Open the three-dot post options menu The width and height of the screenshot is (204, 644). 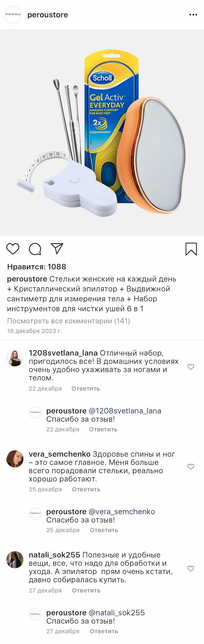[x=193, y=15]
